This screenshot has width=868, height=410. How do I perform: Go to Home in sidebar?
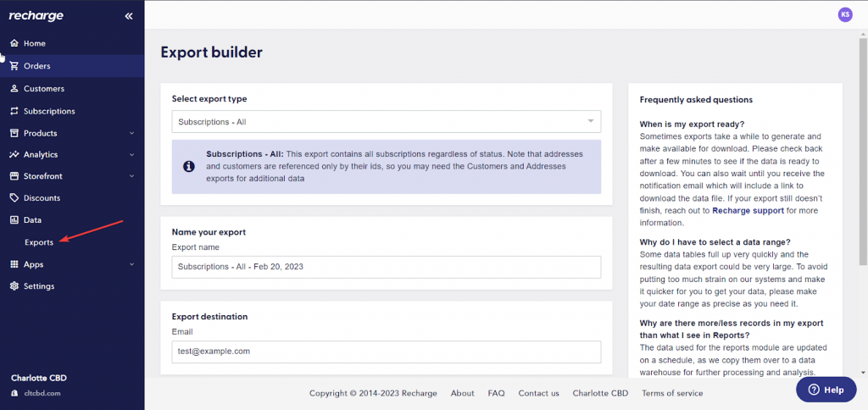(72, 43)
